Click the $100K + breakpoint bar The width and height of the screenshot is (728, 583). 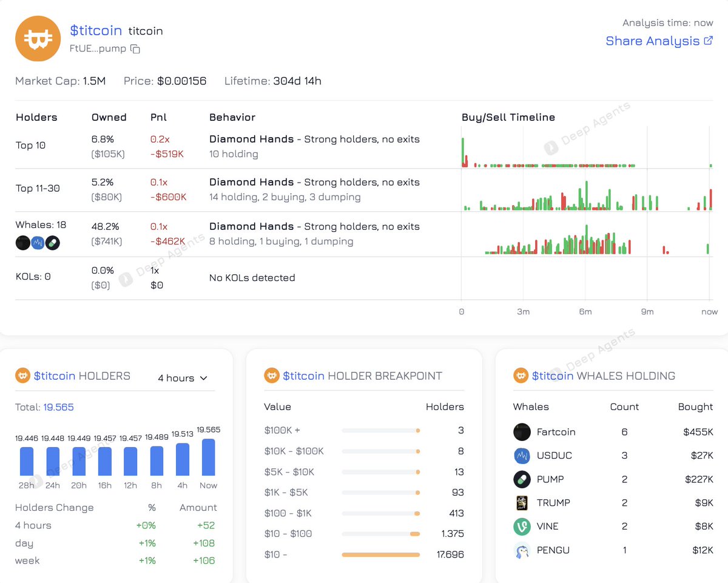click(x=380, y=431)
